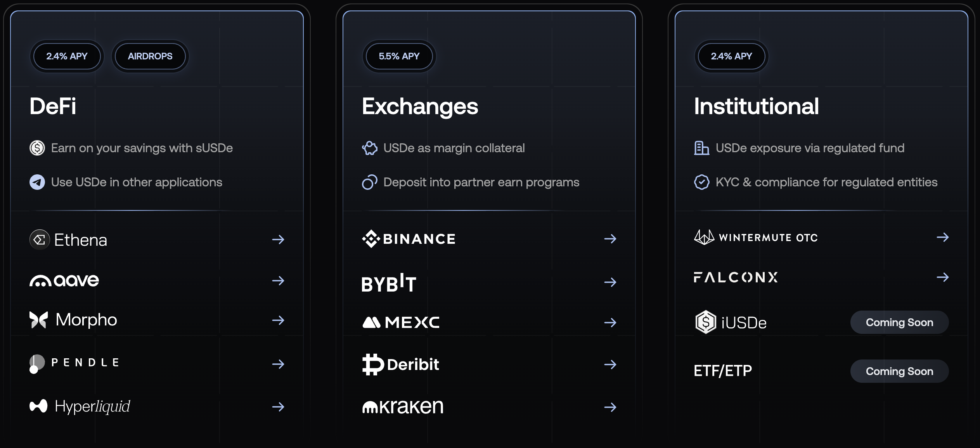
Task: Click the sUSDe savings dollar icon
Action: click(x=37, y=148)
